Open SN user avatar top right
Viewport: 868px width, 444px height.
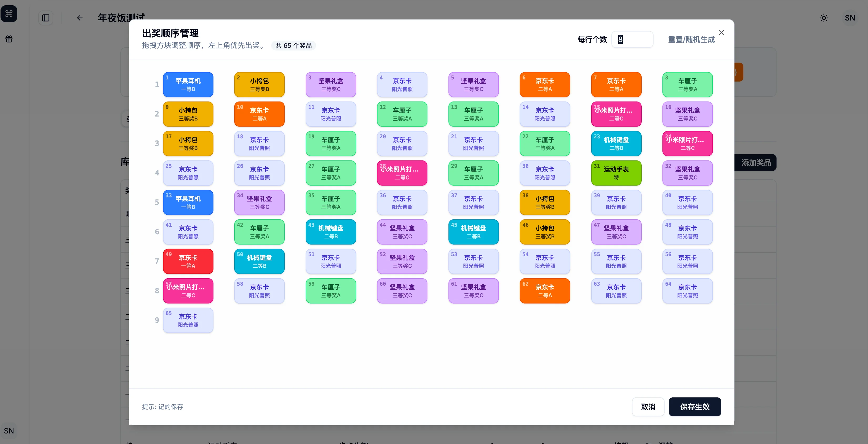pyautogui.click(x=849, y=18)
